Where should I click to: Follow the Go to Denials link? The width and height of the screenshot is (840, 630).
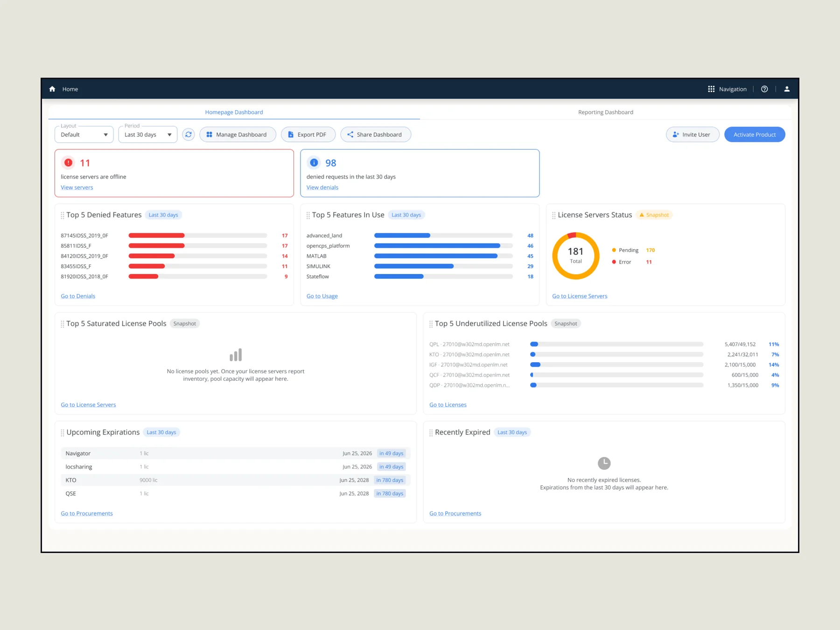click(78, 296)
